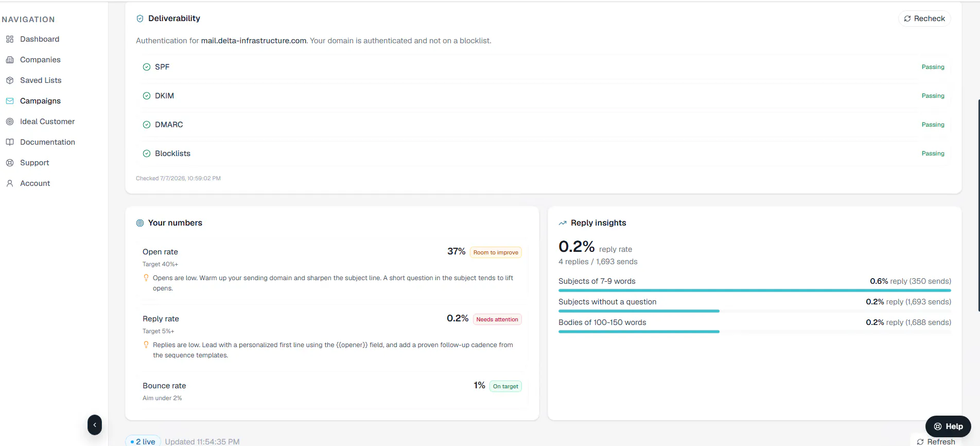Click the 1% bounce rate value
The image size is (980, 446).
pyautogui.click(x=479, y=385)
